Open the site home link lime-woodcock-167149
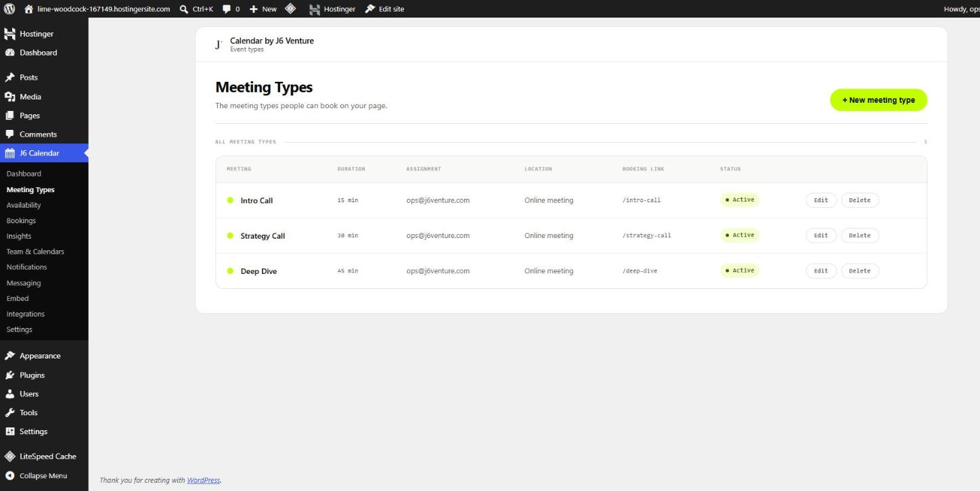980x491 pixels. point(97,9)
